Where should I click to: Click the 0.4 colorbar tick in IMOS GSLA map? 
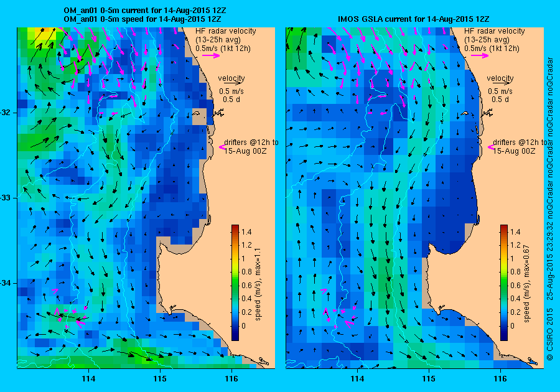click(515, 299)
